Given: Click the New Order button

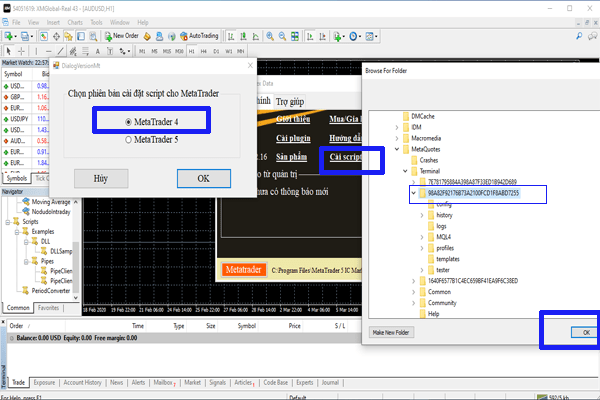Looking at the screenshot, I should [122, 36].
